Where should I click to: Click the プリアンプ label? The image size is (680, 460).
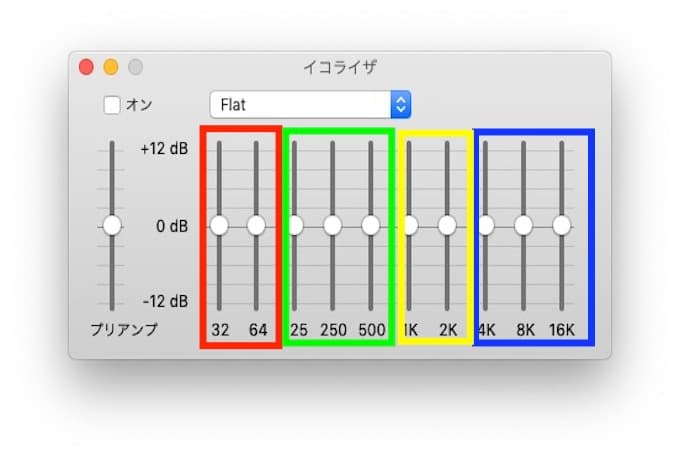124,330
